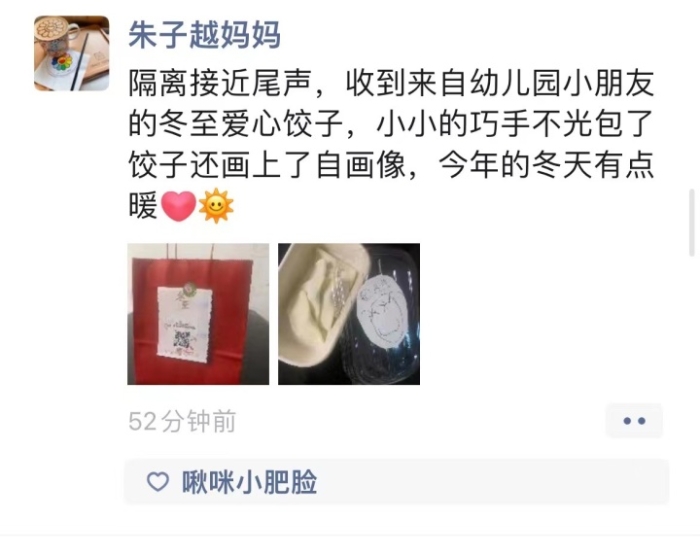Viewport: 700px width, 553px height.
Task: Click the post text line 饺子还画上了自画像
Action: [x=267, y=165]
